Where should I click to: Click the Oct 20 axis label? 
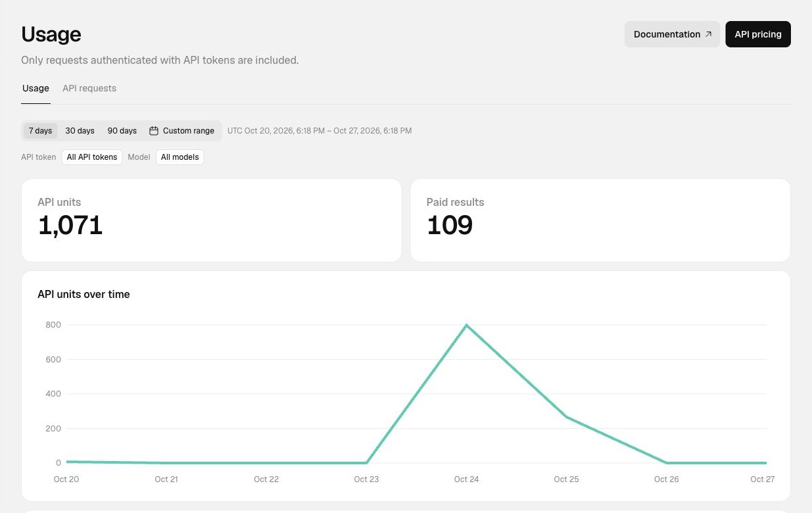[x=66, y=479]
